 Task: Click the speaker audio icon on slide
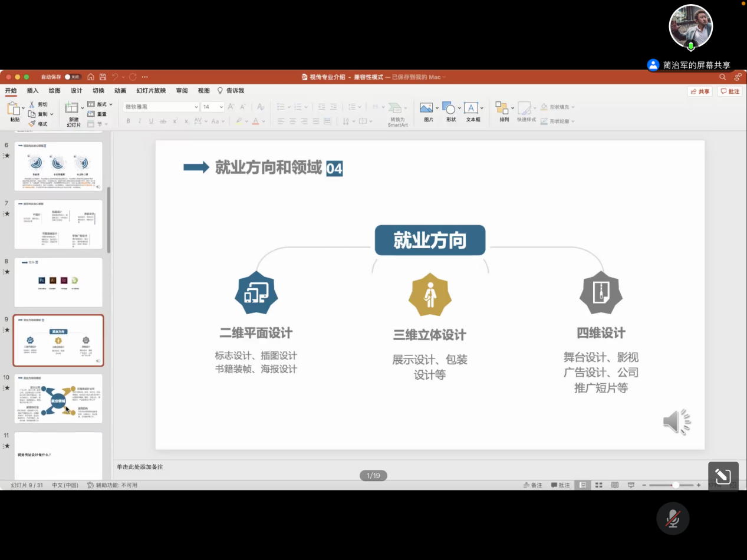(676, 422)
